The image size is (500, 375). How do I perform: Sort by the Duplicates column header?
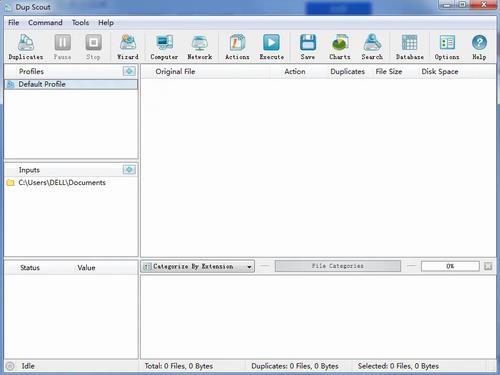[x=347, y=71]
